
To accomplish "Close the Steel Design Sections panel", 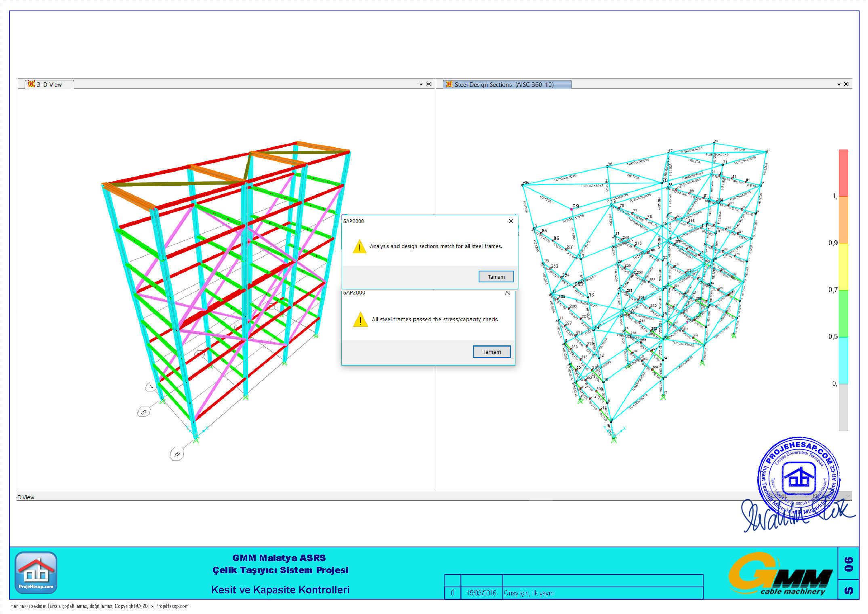I will tap(846, 84).
